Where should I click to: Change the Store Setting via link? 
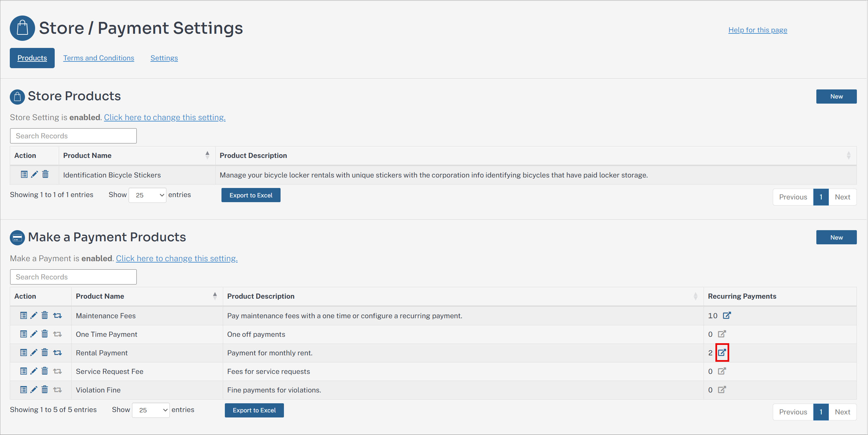165,117
